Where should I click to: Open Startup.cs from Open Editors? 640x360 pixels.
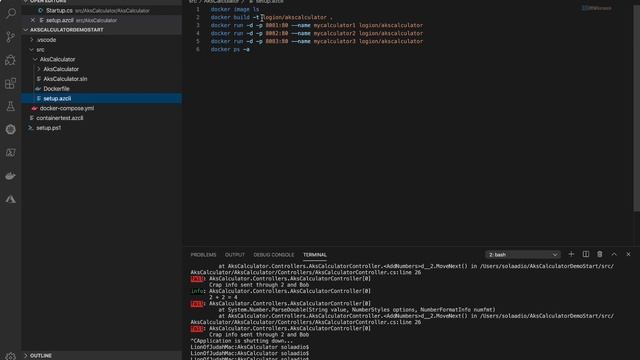pos(102,10)
